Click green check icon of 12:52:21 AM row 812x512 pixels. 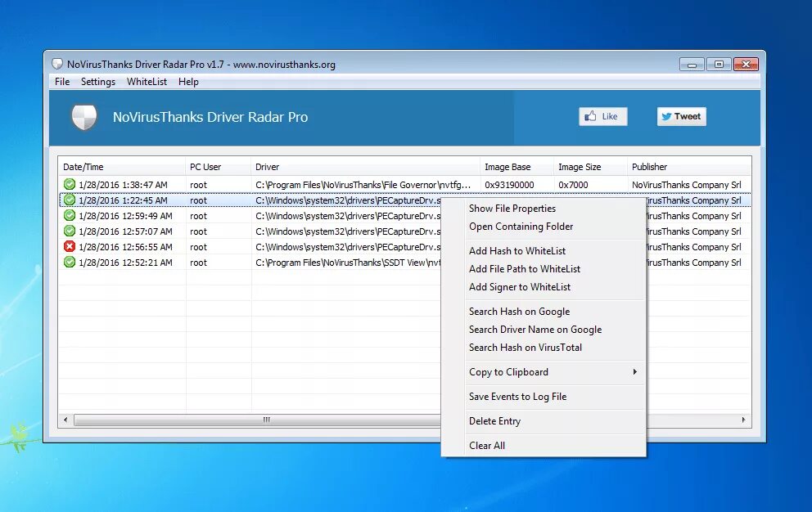pyautogui.click(x=70, y=262)
